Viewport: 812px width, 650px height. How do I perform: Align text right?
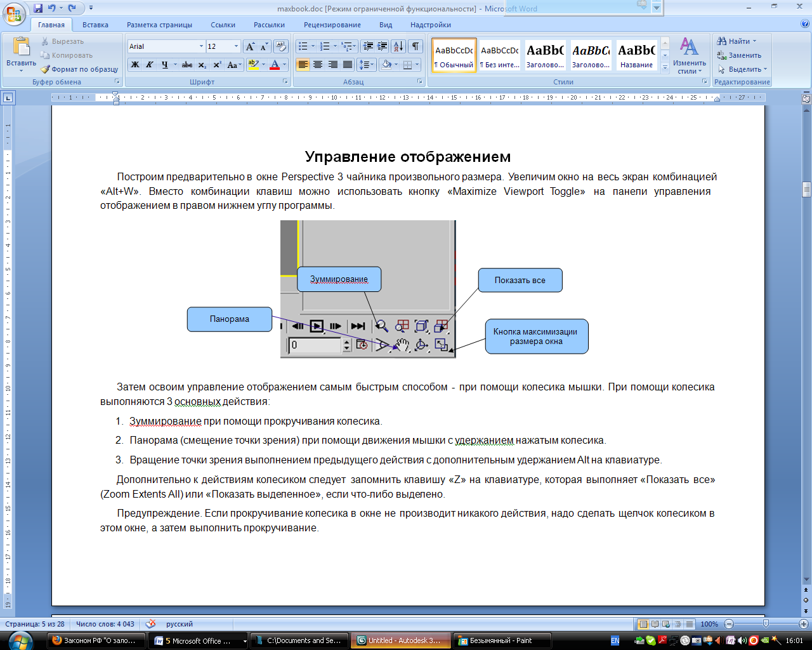pos(333,65)
